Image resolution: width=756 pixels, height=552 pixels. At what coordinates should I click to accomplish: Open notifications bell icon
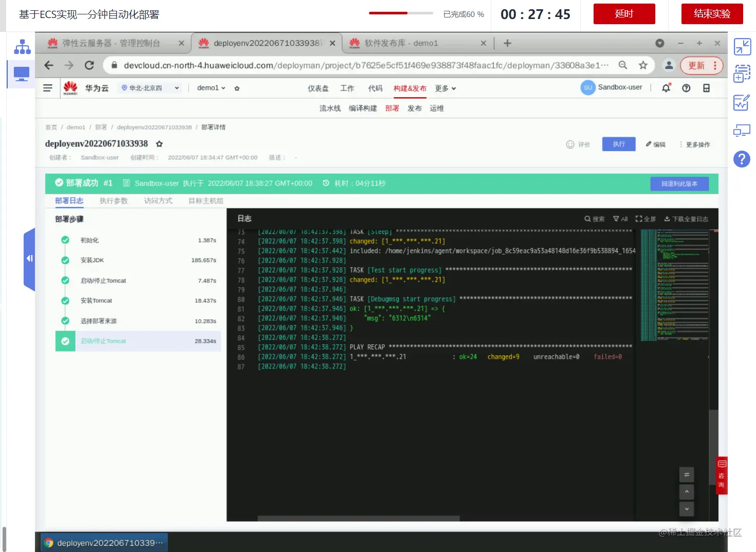(666, 88)
